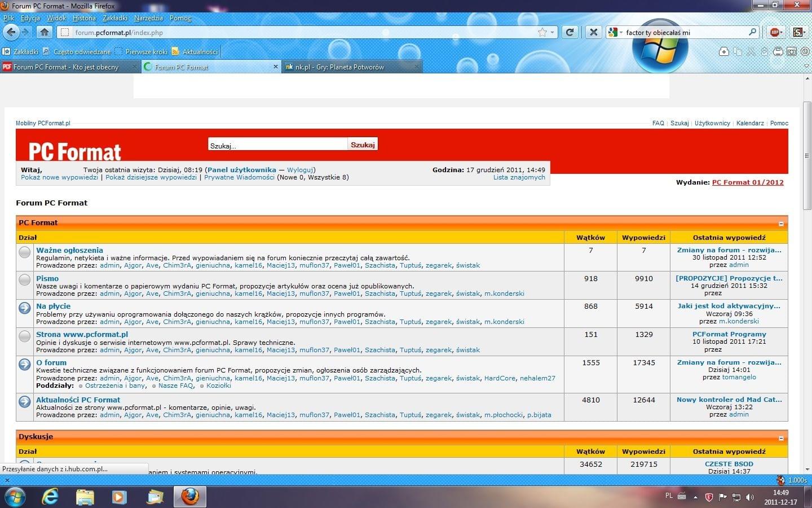812x508 pixels.
Task: Switch to nk.pl Planeta Potworów tab
Action: 352,67
